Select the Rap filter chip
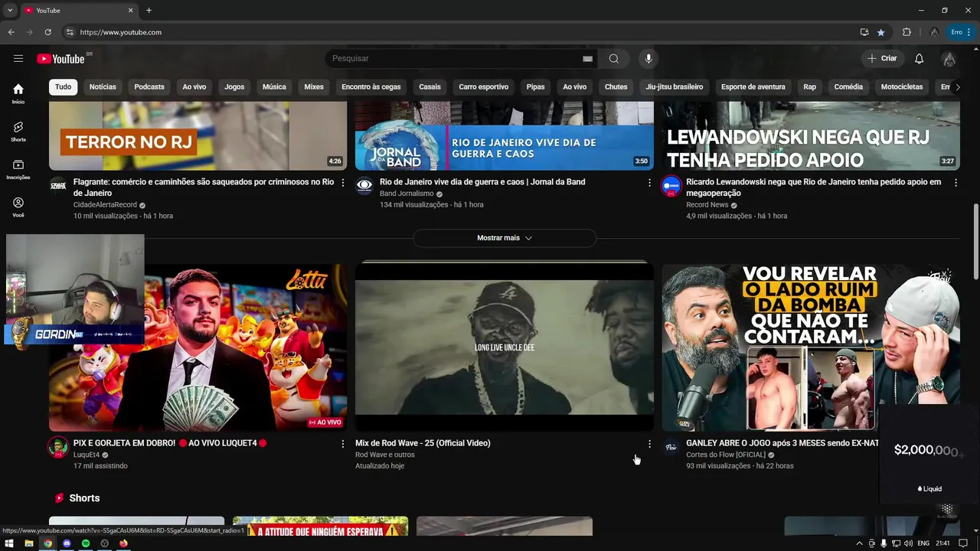 coord(809,86)
